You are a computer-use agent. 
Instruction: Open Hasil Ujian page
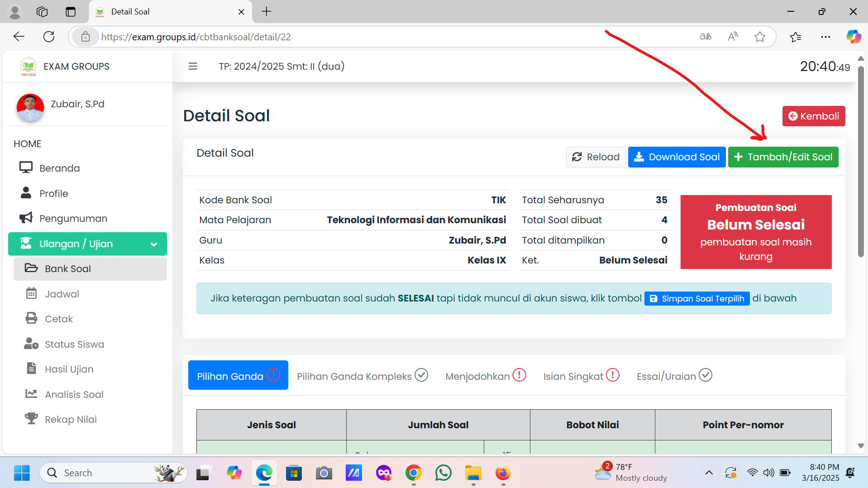[69, 369]
